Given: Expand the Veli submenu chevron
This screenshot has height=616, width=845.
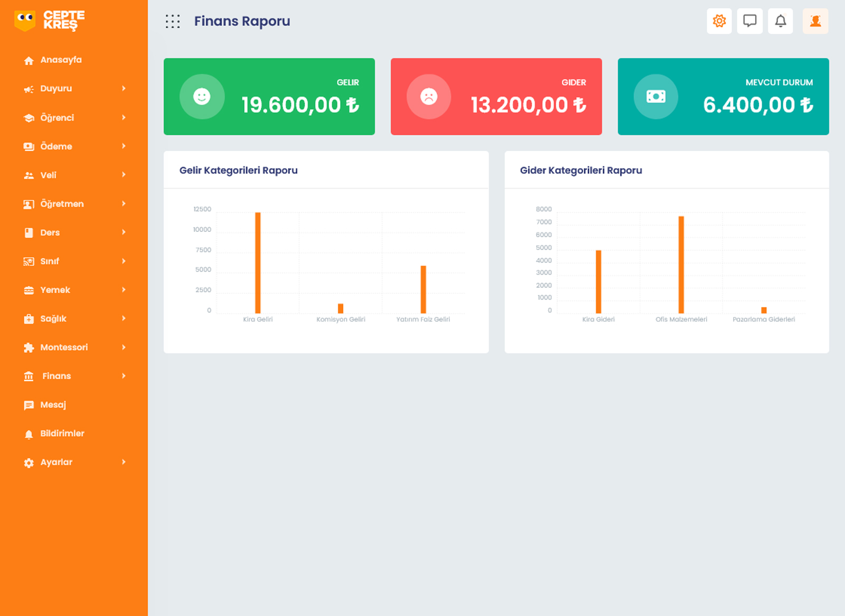Looking at the screenshot, I should (124, 174).
